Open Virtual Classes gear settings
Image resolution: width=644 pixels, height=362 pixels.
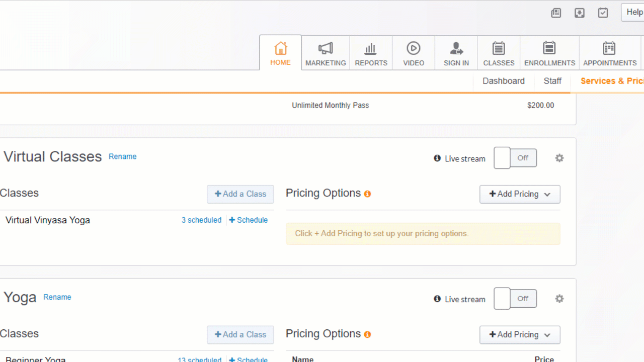[559, 158]
